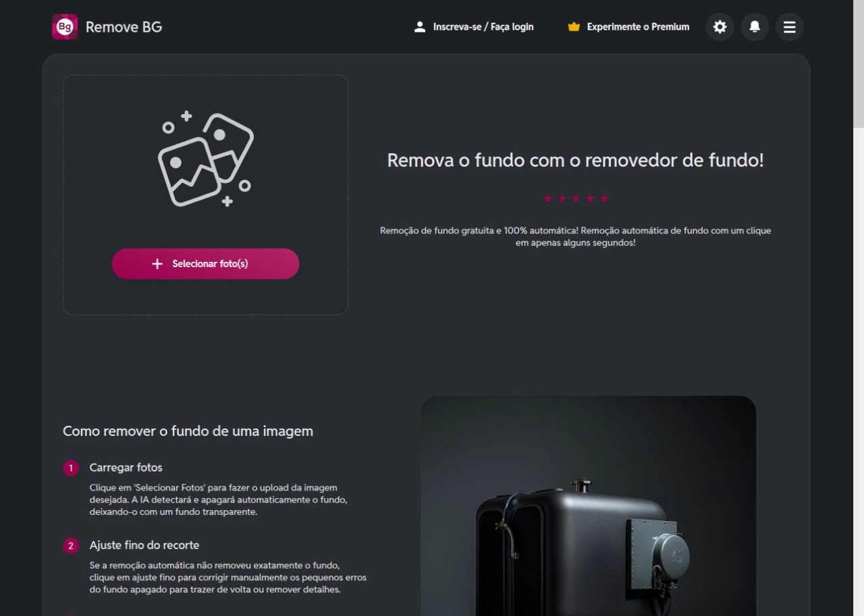Open the hamburger menu icon

789,27
